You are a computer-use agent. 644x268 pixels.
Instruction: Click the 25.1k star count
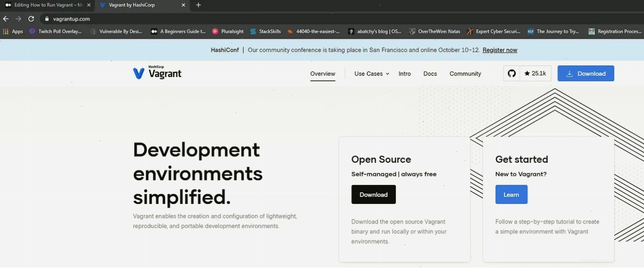[535, 73]
